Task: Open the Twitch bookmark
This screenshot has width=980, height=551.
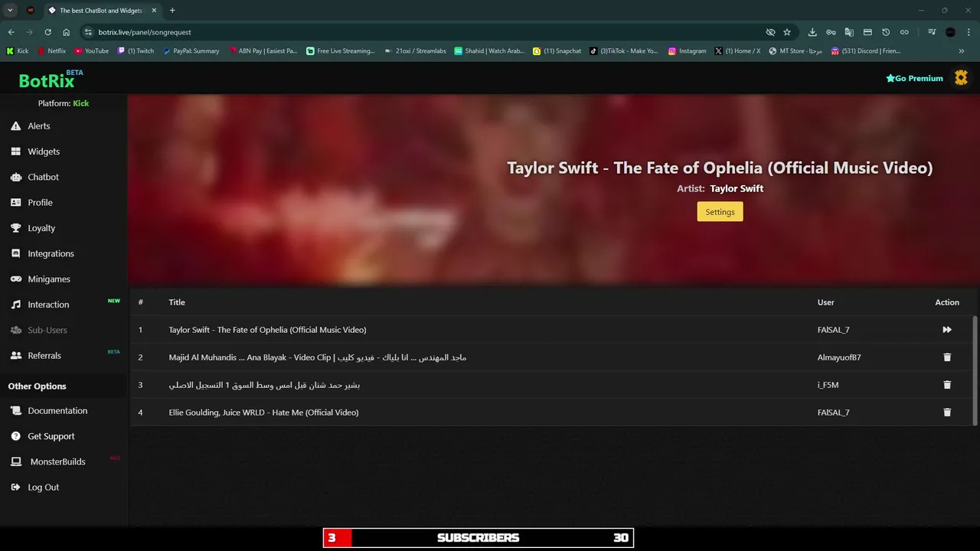Action: [136, 51]
